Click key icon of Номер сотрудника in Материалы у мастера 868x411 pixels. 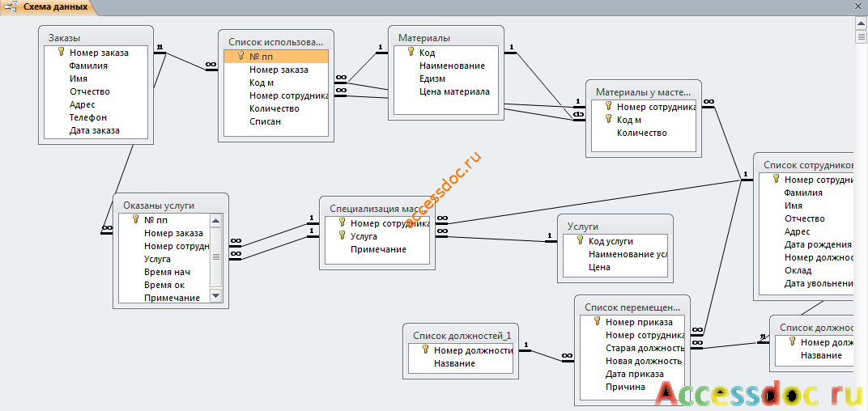click(x=608, y=106)
